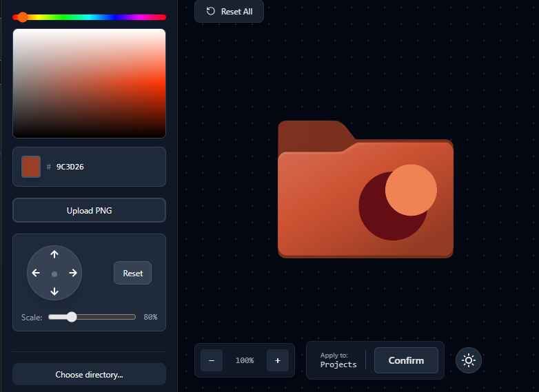Click the Scale slider thumb

pyautogui.click(x=72, y=317)
